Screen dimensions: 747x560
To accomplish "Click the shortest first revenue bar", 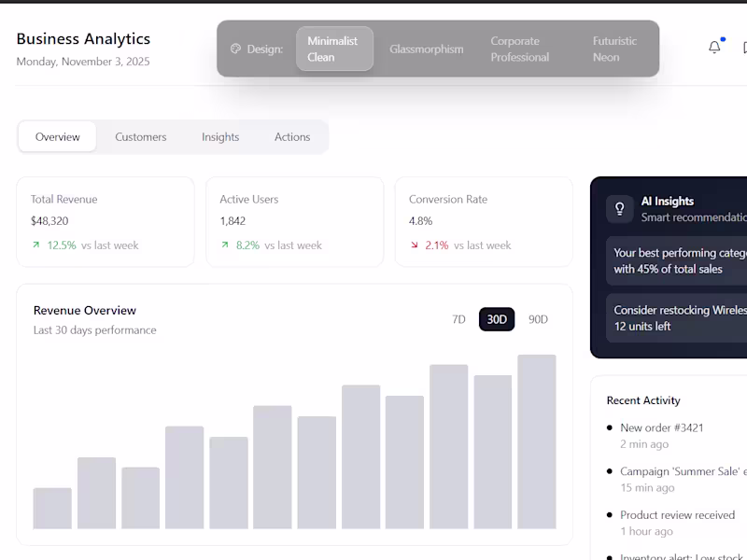I will (x=52, y=509).
